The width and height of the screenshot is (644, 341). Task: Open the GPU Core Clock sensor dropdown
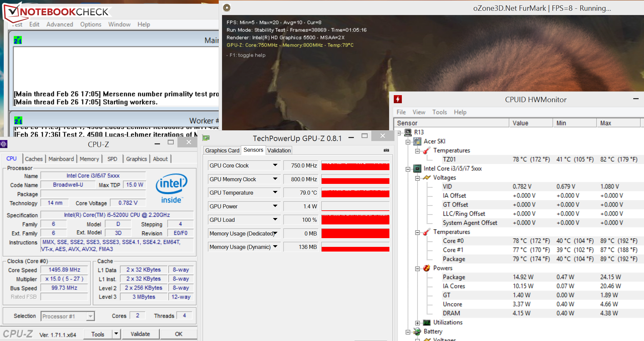click(275, 165)
